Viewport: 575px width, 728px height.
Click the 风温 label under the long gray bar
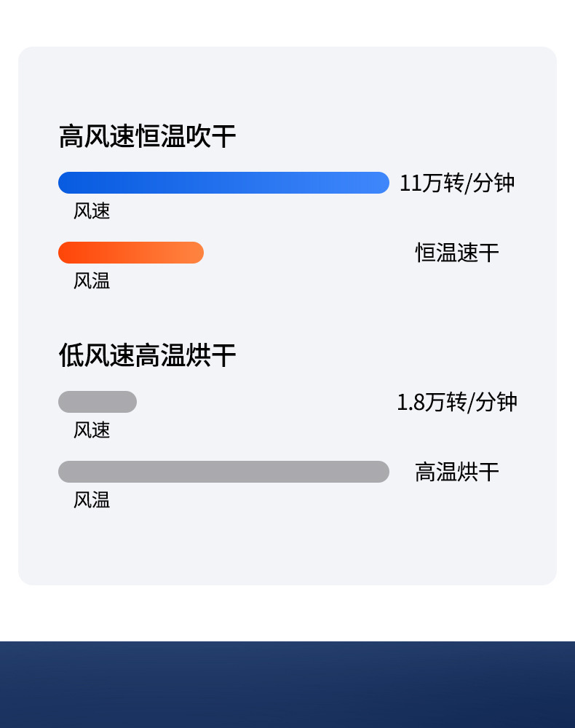tap(92, 500)
